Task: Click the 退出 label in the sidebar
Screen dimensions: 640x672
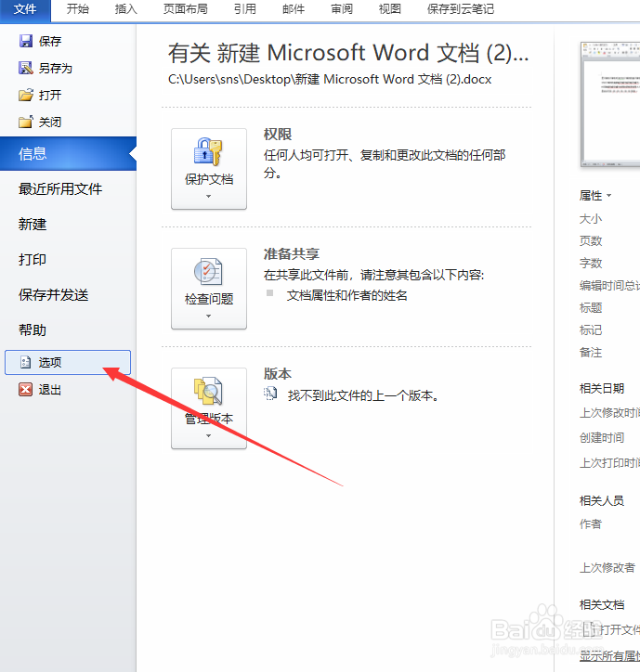Action: 50,390
